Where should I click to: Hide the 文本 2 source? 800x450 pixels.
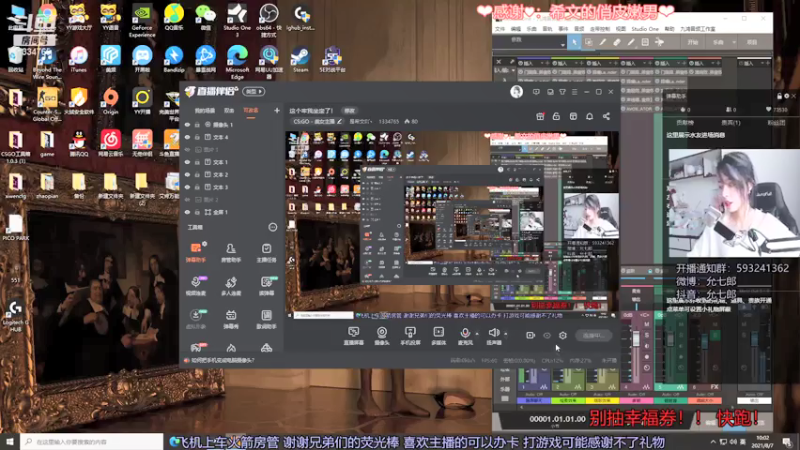coord(187,174)
